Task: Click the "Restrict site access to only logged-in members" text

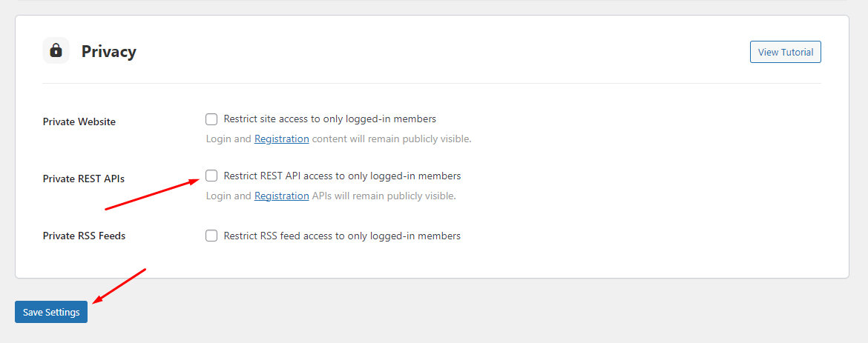Action: click(329, 119)
